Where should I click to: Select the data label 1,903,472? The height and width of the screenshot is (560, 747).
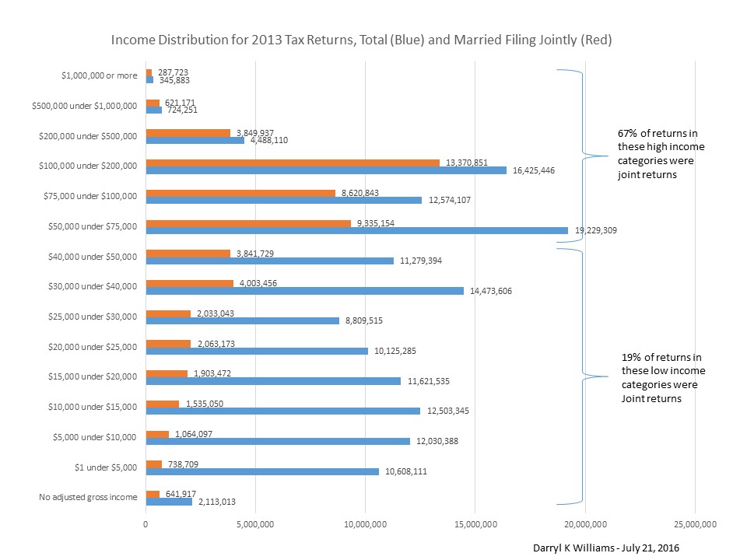tap(212, 374)
